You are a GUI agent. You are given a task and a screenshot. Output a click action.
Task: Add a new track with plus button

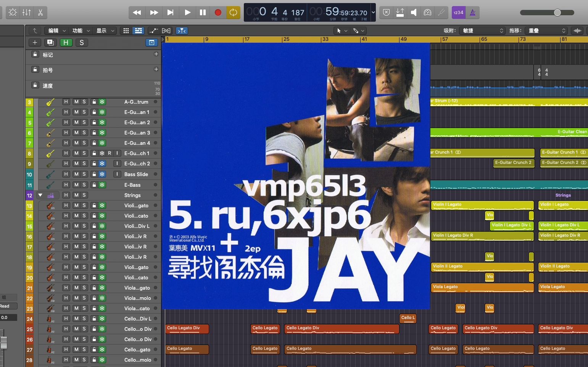point(35,42)
